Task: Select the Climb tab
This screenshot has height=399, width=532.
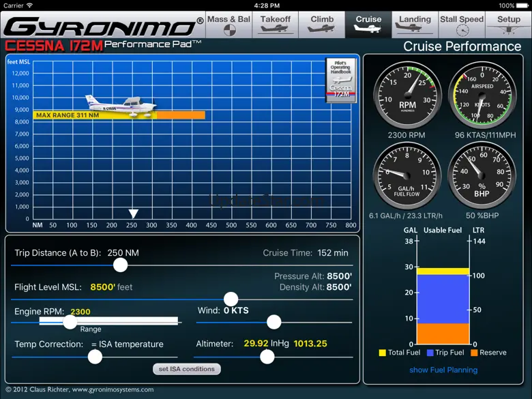Action: (322, 24)
